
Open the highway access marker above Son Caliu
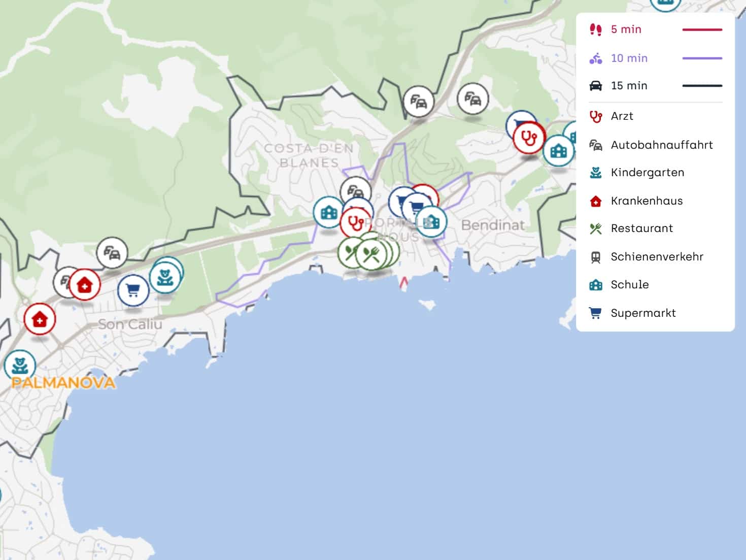pos(112,252)
